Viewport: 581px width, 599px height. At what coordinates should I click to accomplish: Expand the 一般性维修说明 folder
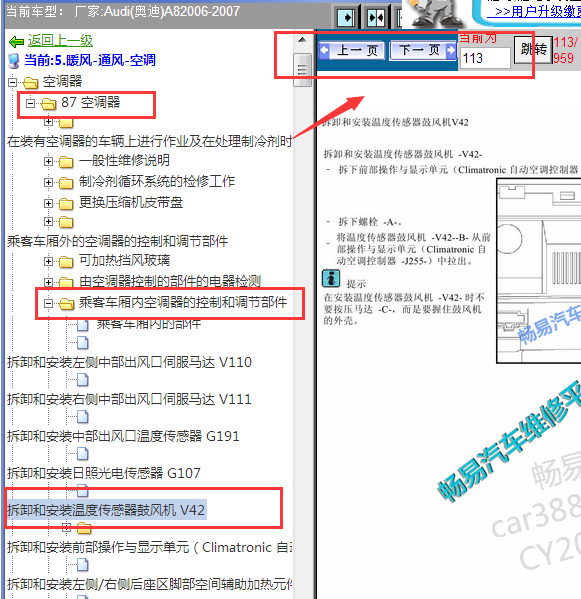coord(48,161)
